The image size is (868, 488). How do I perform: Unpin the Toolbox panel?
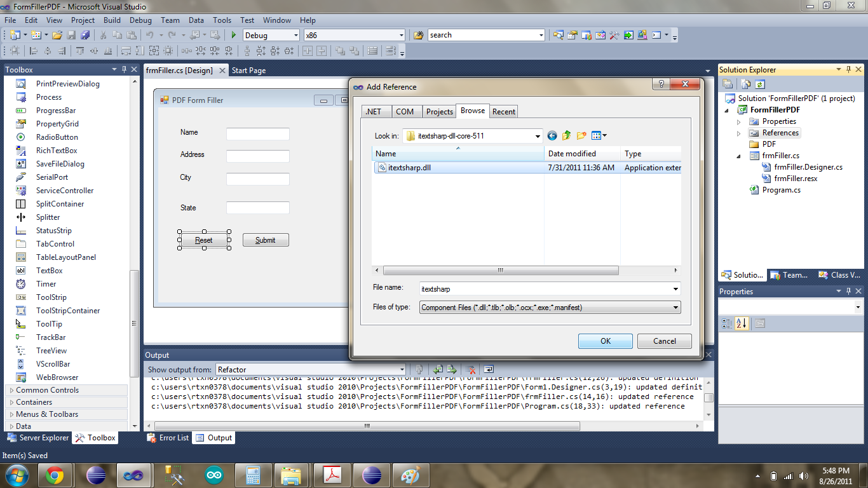125,69
